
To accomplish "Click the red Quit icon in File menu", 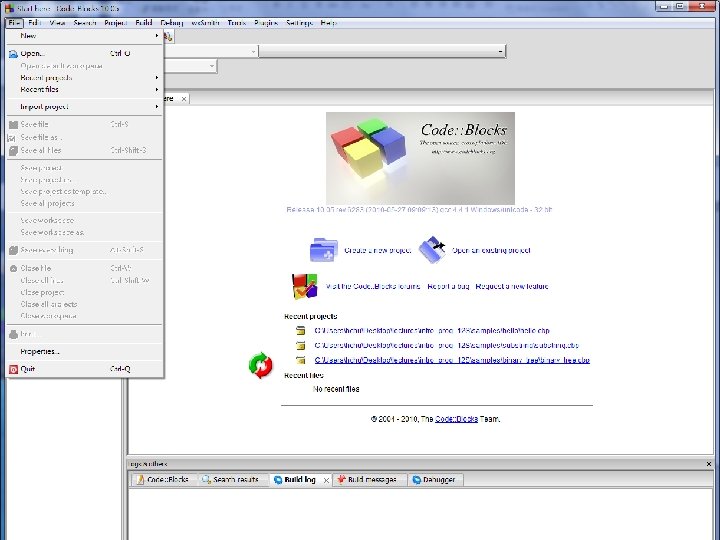I will point(13,369).
